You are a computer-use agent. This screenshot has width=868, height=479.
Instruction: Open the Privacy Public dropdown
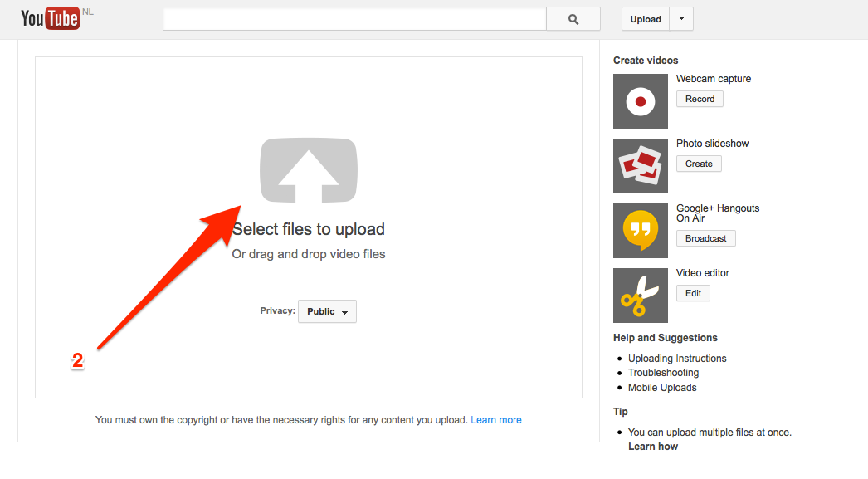click(x=327, y=311)
